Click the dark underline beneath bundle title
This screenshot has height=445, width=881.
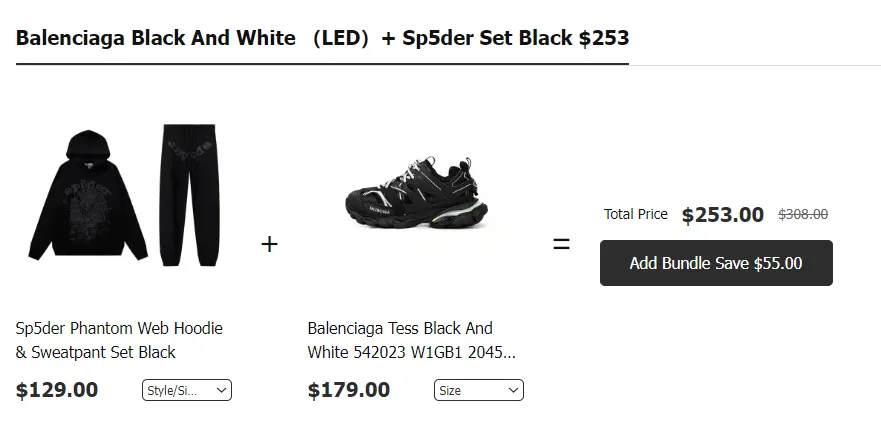coord(322,64)
